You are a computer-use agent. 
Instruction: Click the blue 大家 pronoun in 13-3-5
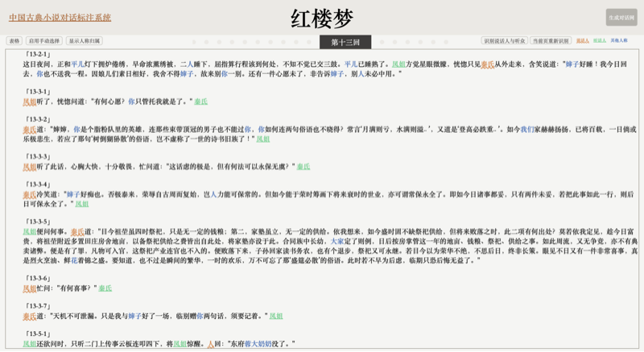pos(336,241)
